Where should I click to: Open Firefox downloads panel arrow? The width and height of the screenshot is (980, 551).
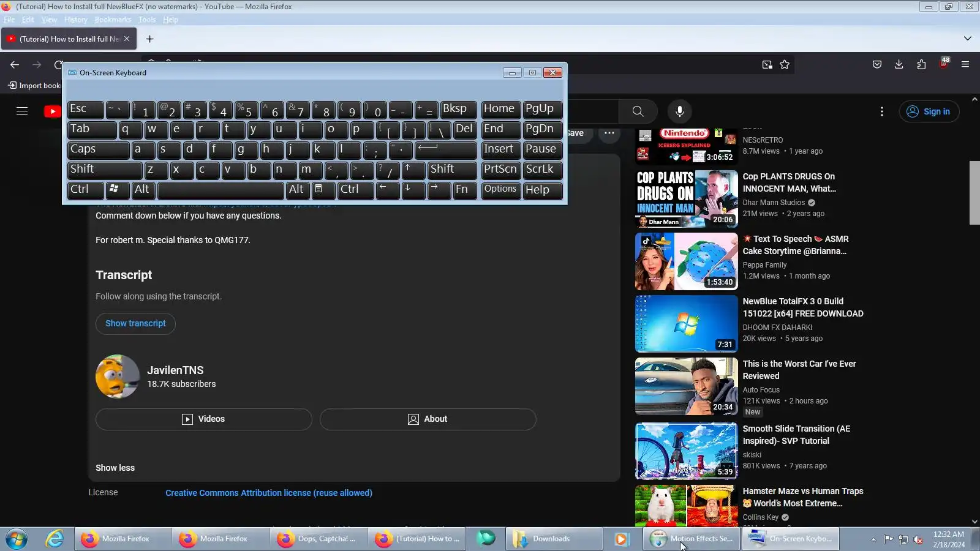tap(899, 65)
